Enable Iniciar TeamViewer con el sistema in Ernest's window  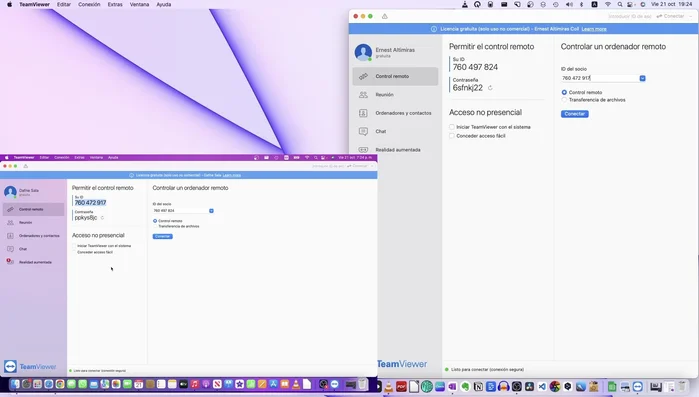(452, 127)
